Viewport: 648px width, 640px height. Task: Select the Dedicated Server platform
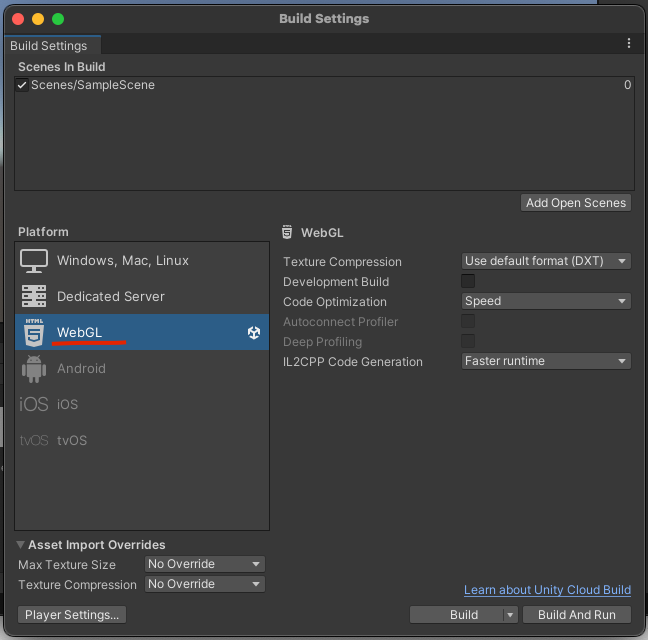(x=142, y=296)
